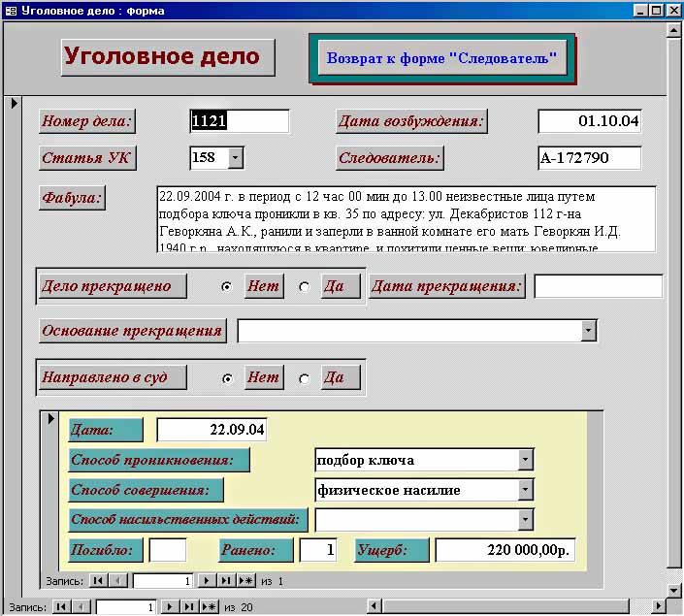Click the 'Направлено в суд' label
Image resolution: width=684 pixels, height=616 pixels.
[x=113, y=377]
